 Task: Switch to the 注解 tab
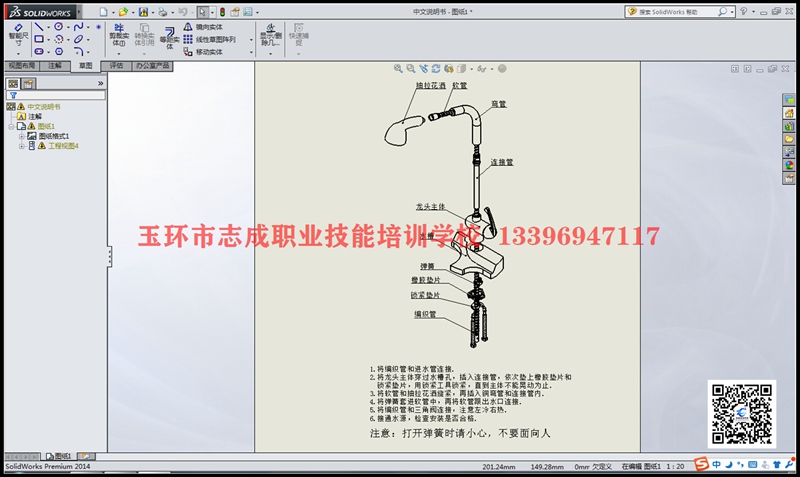point(55,65)
